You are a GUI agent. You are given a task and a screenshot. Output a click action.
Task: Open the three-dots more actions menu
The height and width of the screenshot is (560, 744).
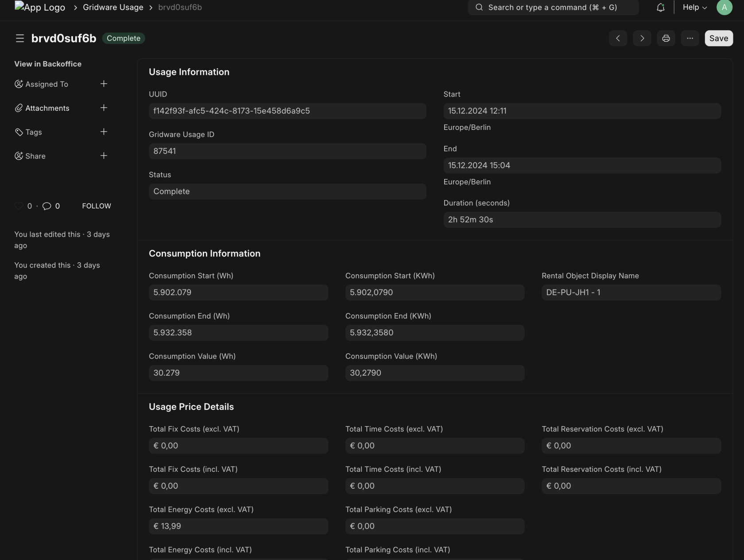click(690, 39)
